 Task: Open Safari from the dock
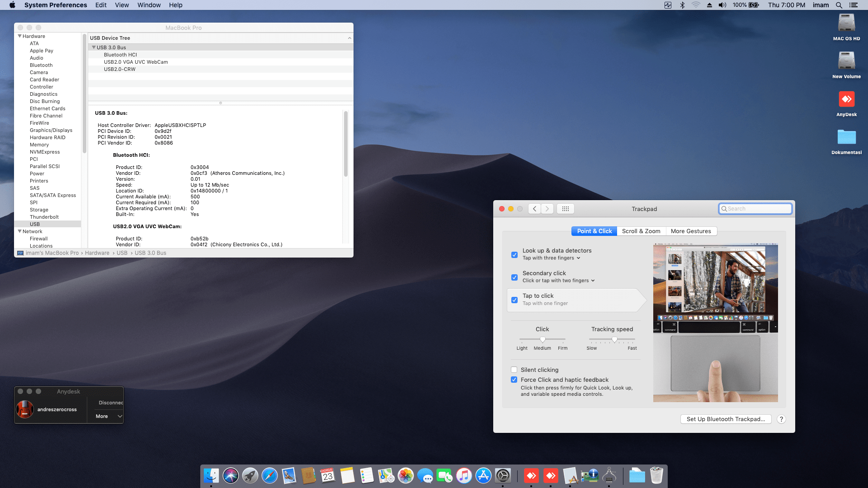coord(269,475)
